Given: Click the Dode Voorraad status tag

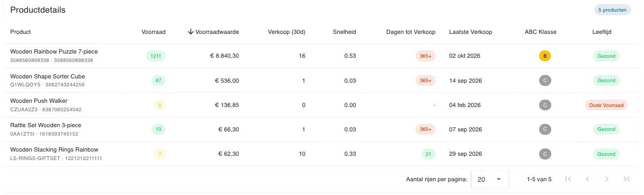Looking at the screenshot, I should [x=606, y=105].
